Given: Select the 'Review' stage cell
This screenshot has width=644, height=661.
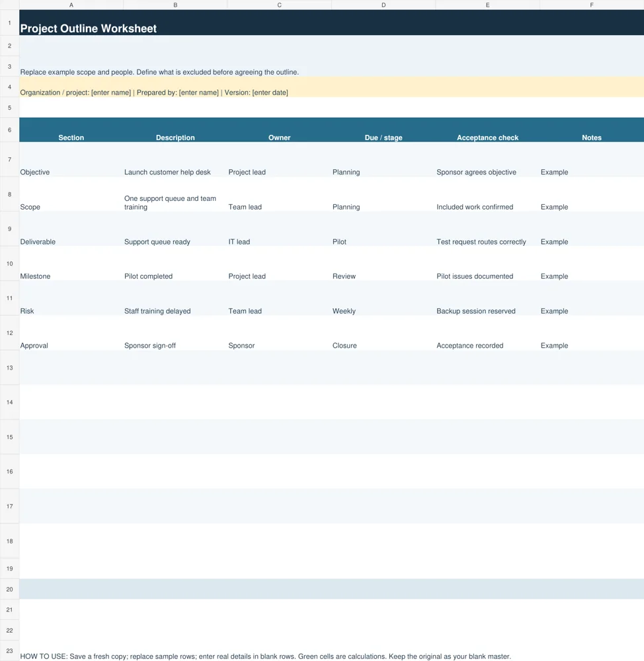Looking at the screenshot, I should (383, 264).
